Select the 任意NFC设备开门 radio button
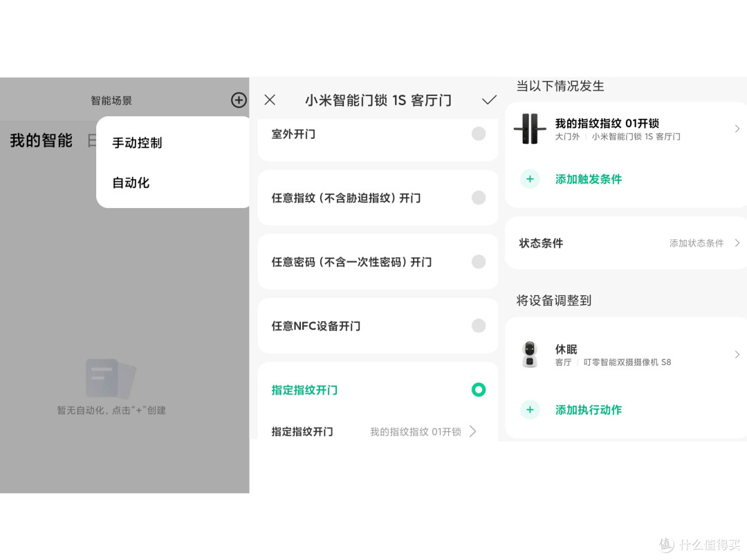The image size is (747, 560). tap(479, 326)
